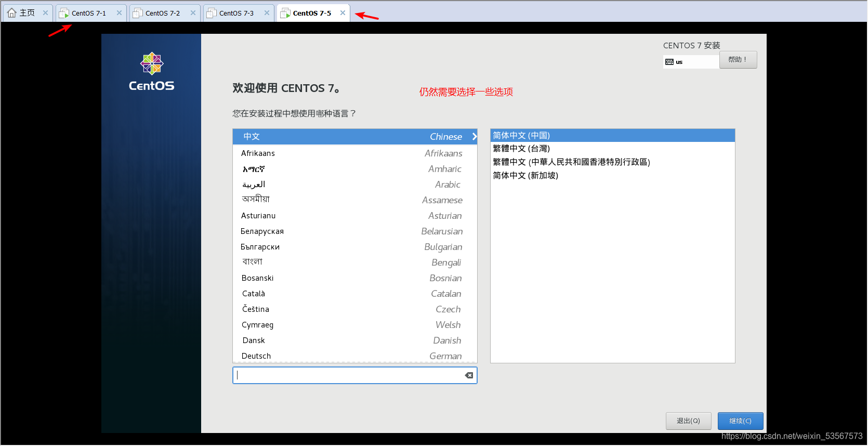Pick Asturianu in the language list
Viewport: 868px width, 446px height.
pos(355,216)
